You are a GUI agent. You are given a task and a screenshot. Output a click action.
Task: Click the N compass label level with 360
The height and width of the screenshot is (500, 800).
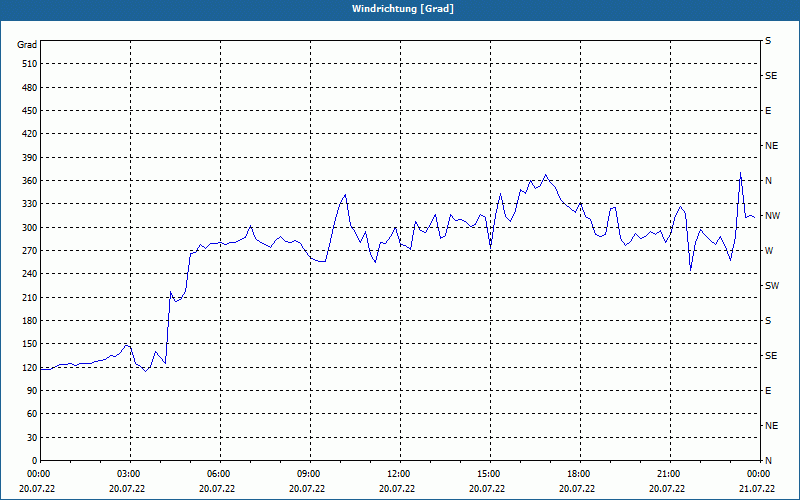pyautogui.click(x=769, y=181)
